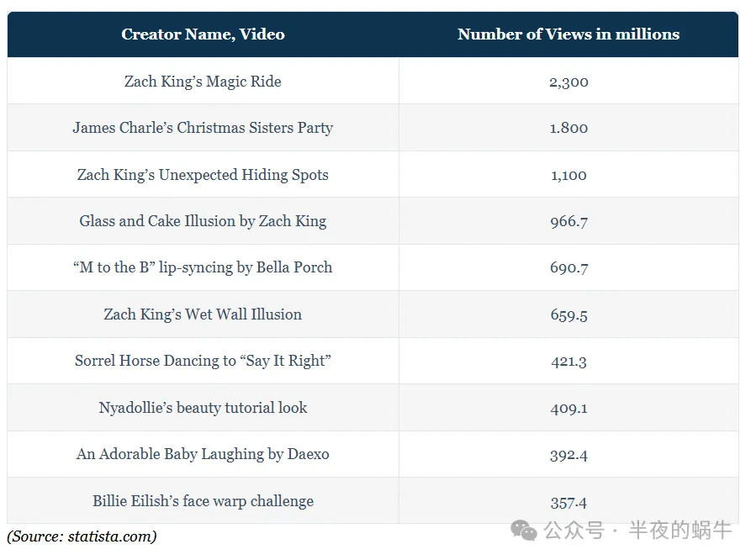Click the WeChat logo icon in watermark
The width and height of the screenshot is (756, 560).
[x=524, y=530]
